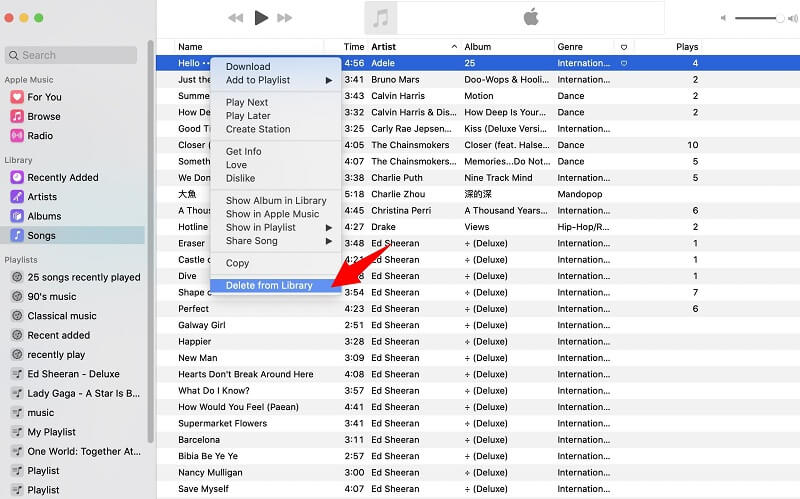The height and width of the screenshot is (499, 800).
Task: Click the recently play playlist icon
Action: 17,355
